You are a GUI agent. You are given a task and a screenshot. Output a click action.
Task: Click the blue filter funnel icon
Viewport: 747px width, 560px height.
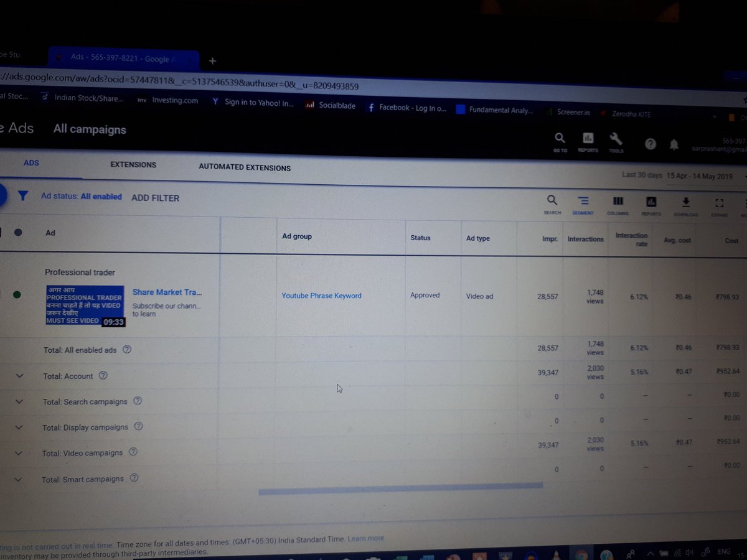click(x=23, y=195)
